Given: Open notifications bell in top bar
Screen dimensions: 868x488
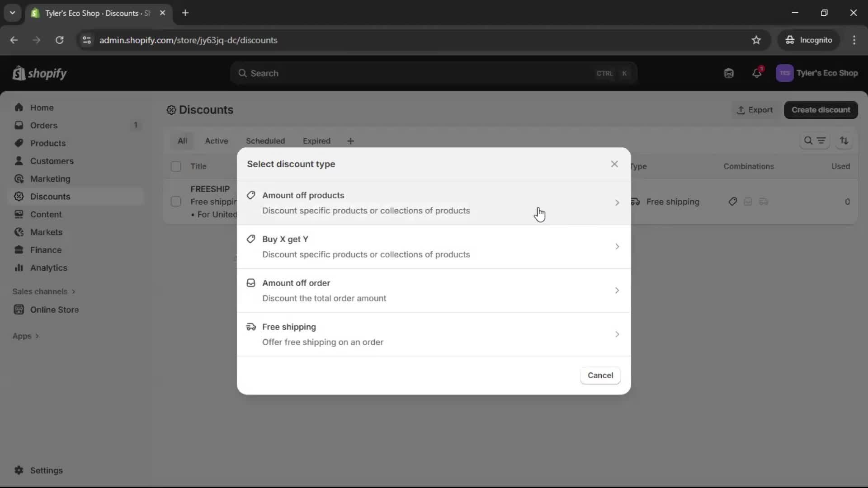Looking at the screenshot, I should coord(757,73).
